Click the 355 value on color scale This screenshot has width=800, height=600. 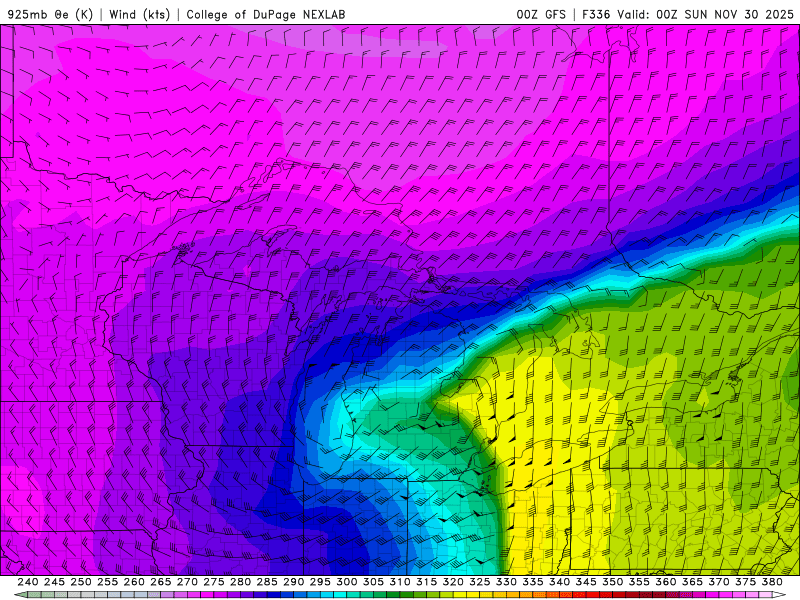[639, 582]
